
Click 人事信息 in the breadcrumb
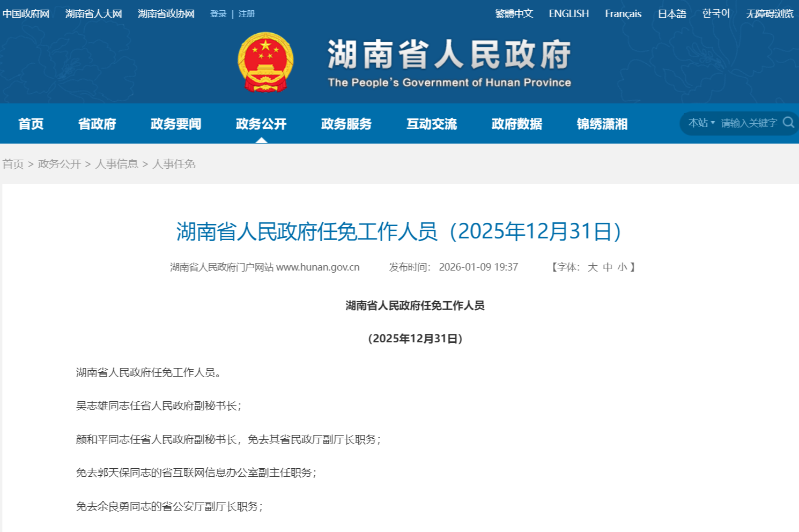(116, 164)
